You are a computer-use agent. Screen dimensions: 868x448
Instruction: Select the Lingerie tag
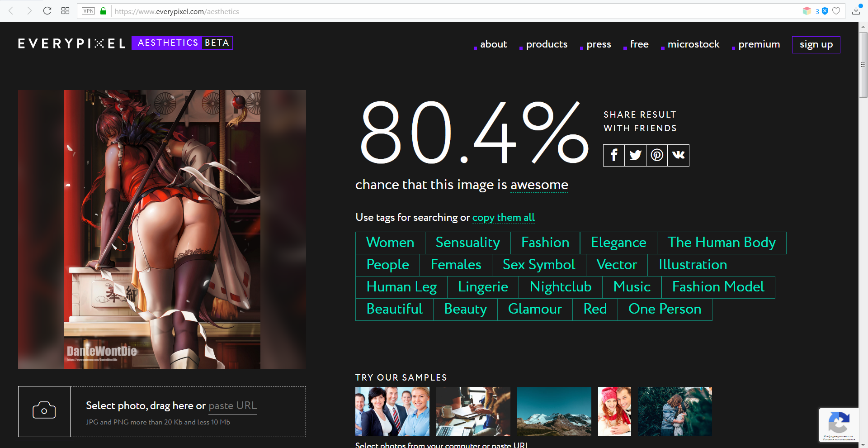[483, 287]
